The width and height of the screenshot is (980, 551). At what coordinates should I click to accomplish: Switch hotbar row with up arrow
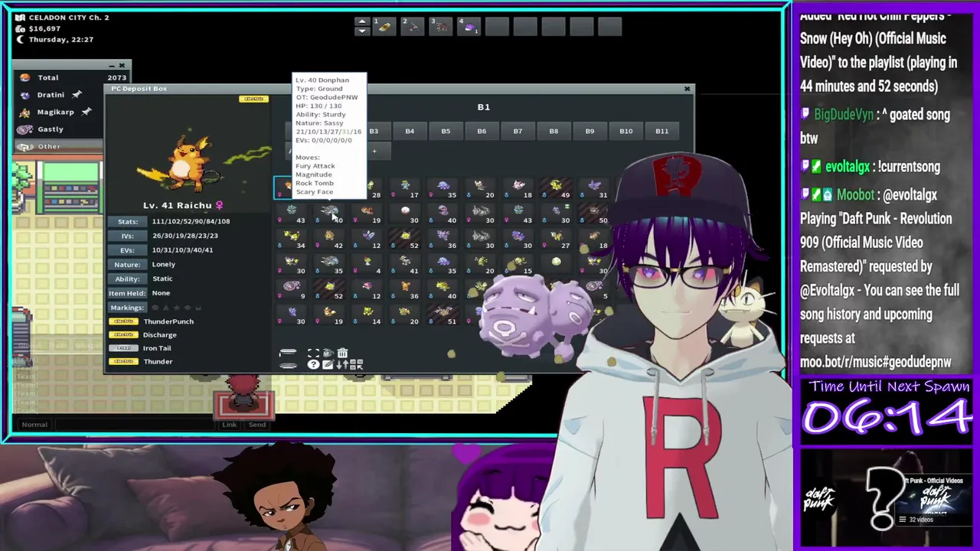pos(361,21)
